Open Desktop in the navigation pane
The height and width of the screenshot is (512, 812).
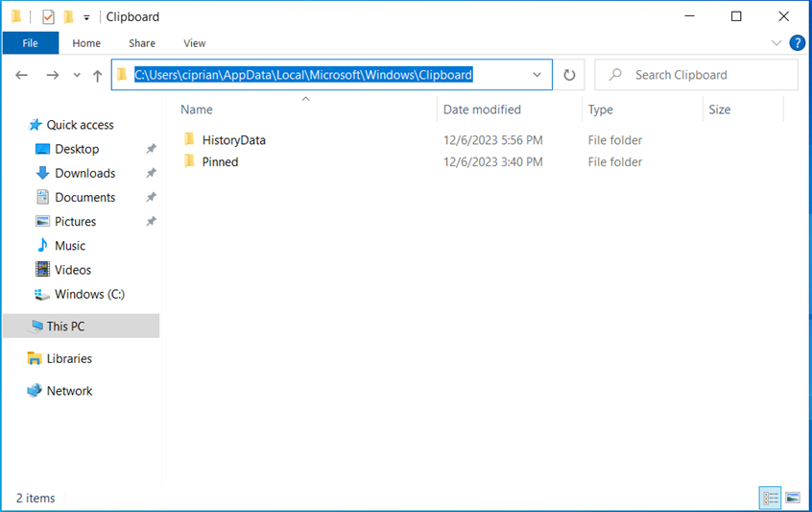click(x=77, y=149)
